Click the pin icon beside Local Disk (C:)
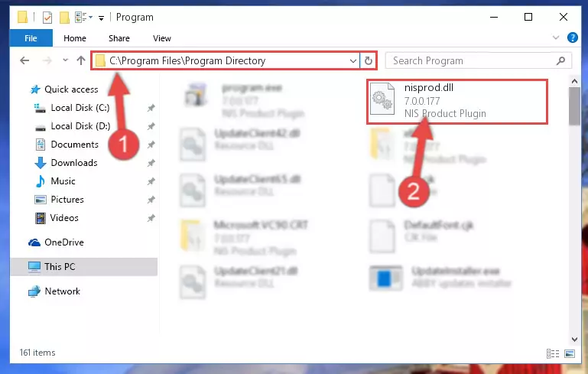The height and width of the screenshot is (374, 588). coord(151,108)
